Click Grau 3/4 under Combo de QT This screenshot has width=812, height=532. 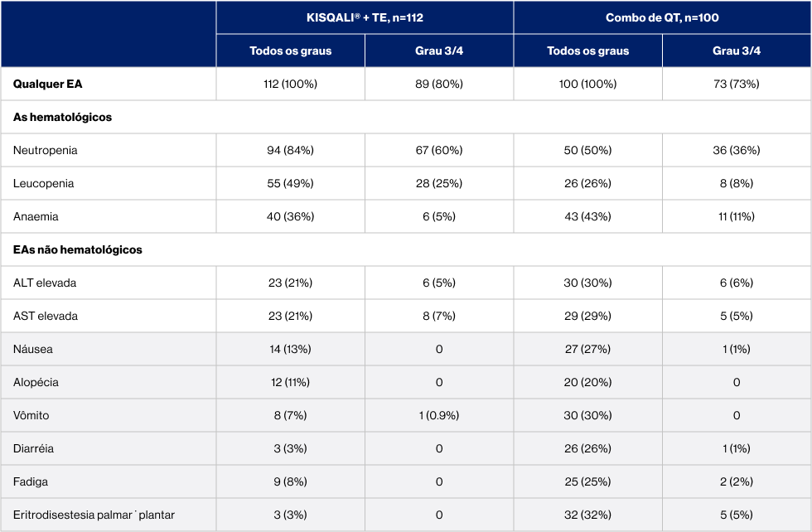(736, 51)
